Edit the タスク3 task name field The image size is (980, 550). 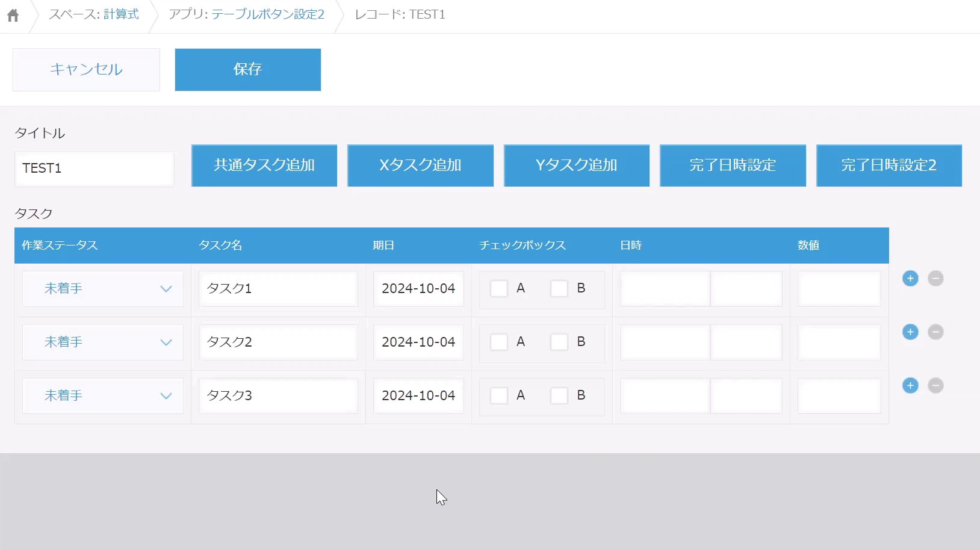(x=278, y=396)
